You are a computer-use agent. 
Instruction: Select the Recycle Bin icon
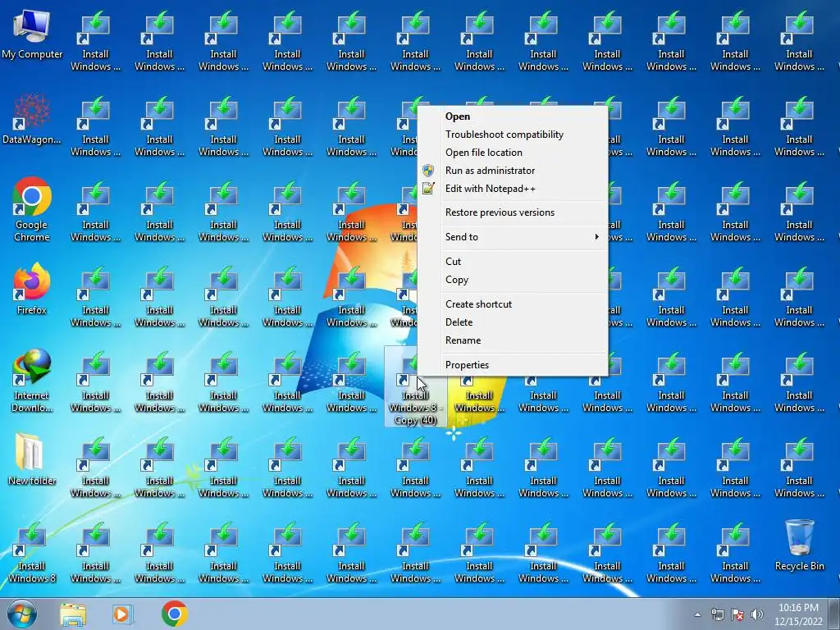pyautogui.click(x=799, y=546)
